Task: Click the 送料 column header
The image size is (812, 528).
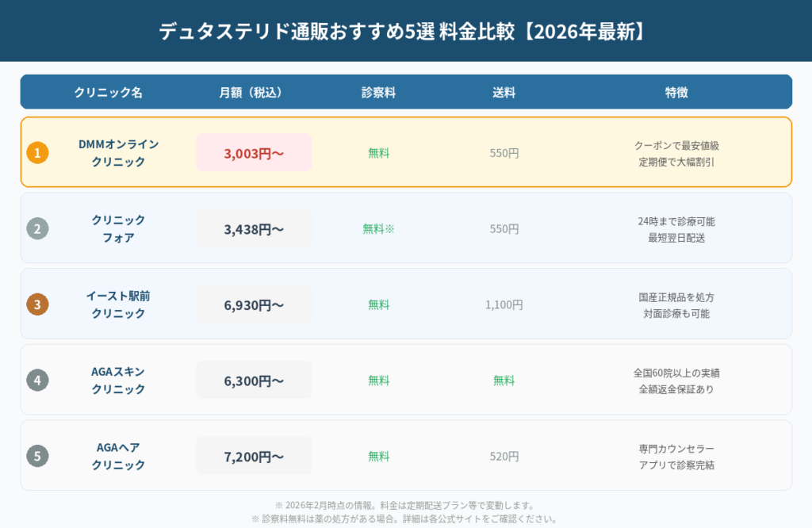Action: coord(503,92)
